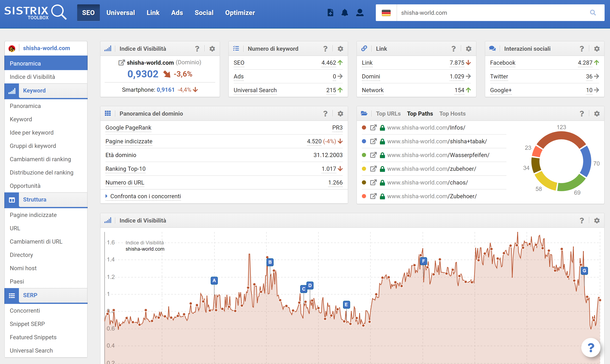Open Idee per keyword in sidebar
This screenshot has height=364, width=610.
click(32, 132)
